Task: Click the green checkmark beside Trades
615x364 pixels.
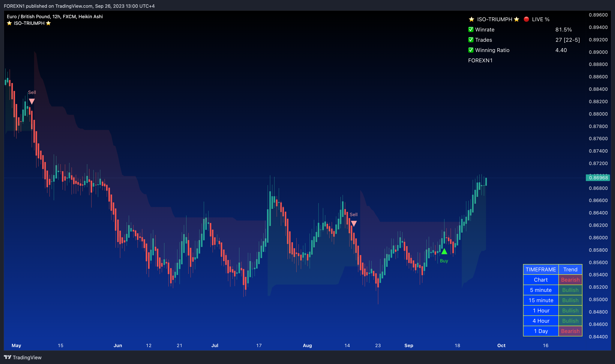Action: (x=471, y=40)
